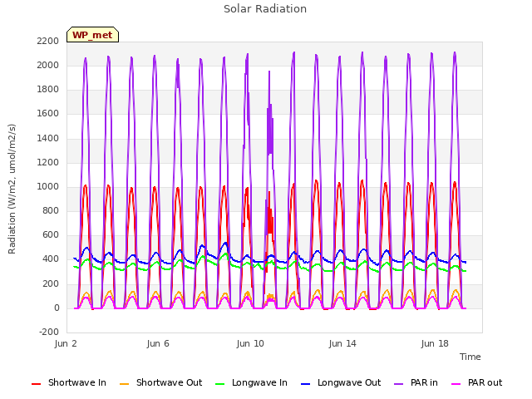Viewport: 532px width, 399px height.
Task: Click the Time axis label
Action: (470, 357)
